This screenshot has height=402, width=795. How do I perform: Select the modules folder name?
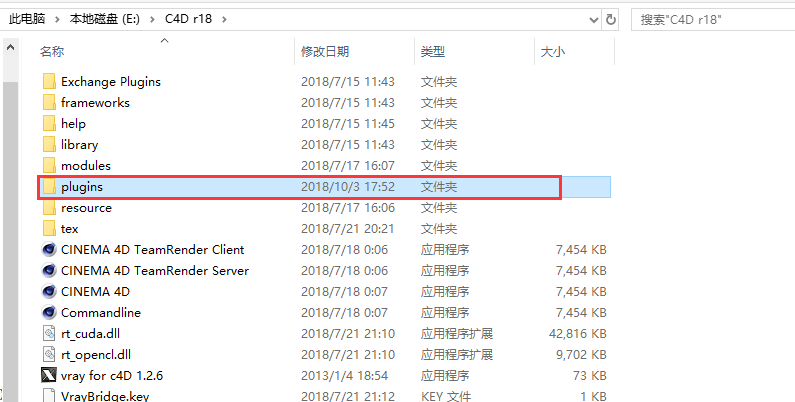point(86,166)
